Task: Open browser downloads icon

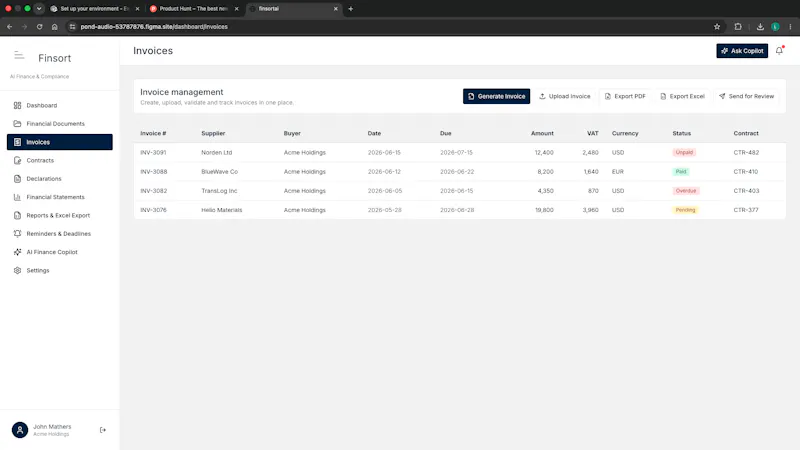Action: tap(760, 27)
